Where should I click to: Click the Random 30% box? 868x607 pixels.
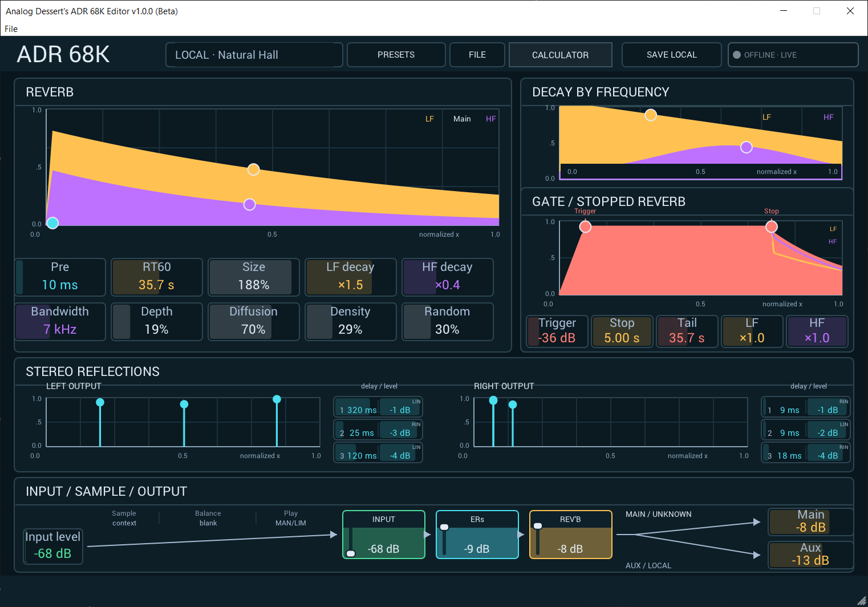[448, 321]
